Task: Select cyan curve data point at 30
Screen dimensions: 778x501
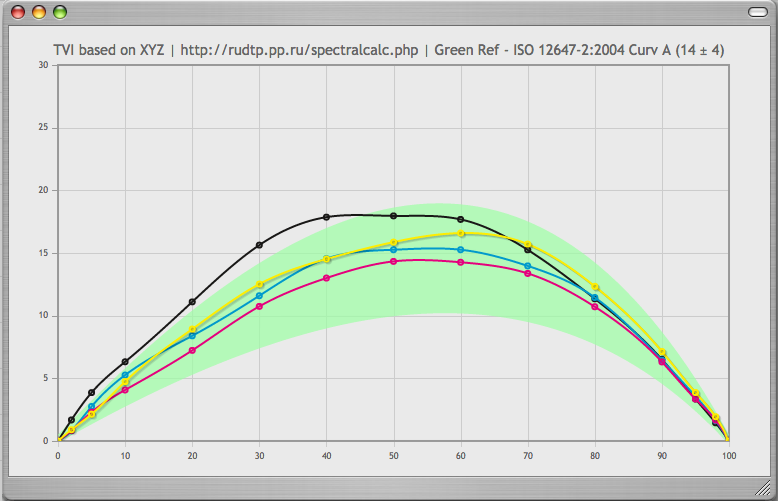Action: pyautogui.click(x=259, y=296)
